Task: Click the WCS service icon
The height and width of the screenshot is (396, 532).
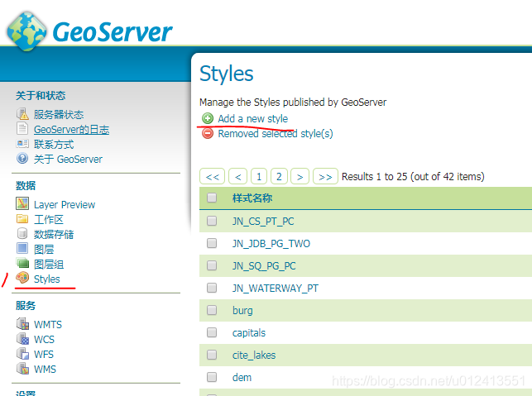Action: tap(22, 338)
